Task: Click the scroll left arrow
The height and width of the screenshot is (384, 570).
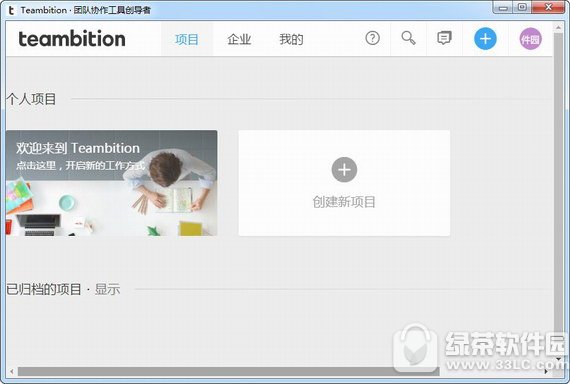Action: click(x=12, y=371)
